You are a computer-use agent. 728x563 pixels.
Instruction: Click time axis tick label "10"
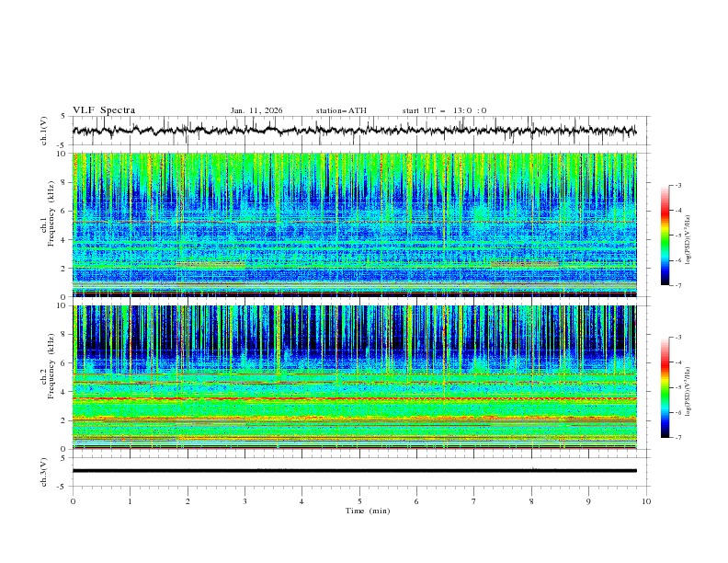pos(646,501)
